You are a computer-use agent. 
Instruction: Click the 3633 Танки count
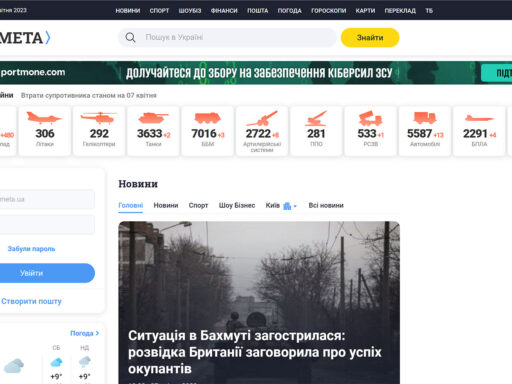tap(150, 134)
